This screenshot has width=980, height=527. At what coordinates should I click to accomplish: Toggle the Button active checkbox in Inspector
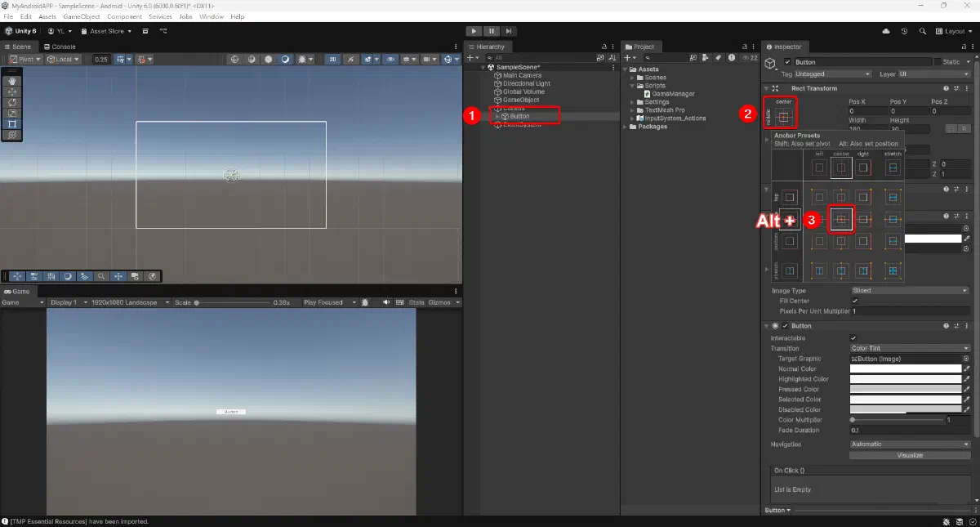click(787, 62)
